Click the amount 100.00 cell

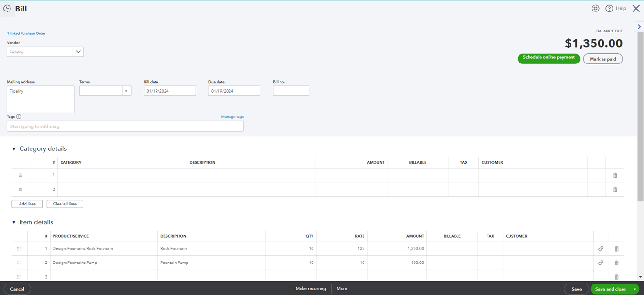397,263
